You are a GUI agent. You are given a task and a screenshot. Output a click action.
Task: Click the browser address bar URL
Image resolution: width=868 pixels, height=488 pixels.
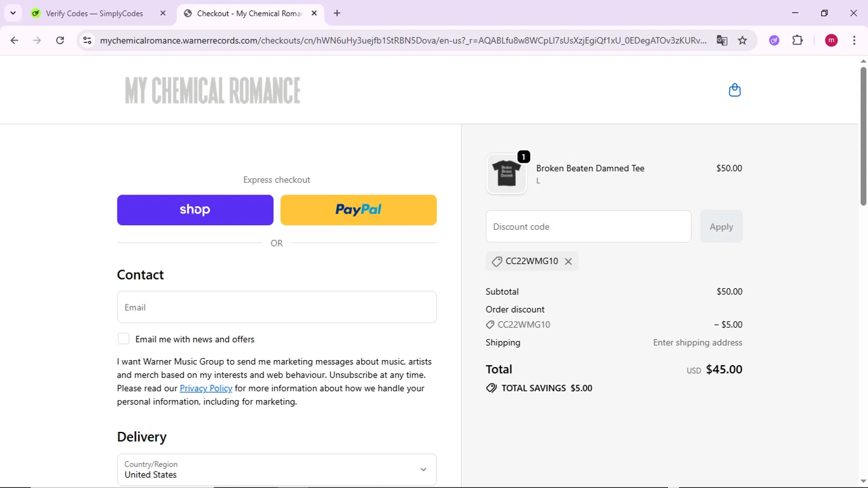pyautogui.click(x=403, y=41)
